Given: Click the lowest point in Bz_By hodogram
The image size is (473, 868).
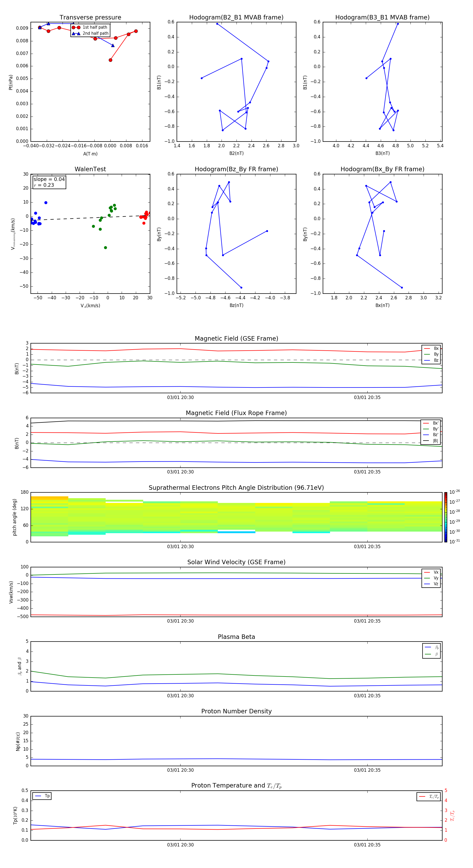Looking at the screenshot, I should [x=241, y=287].
